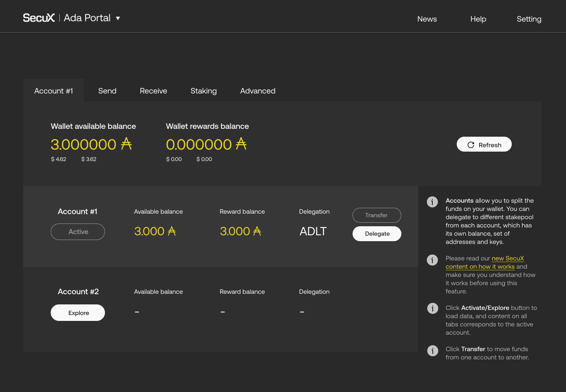The width and height of the screenshot is (566, 392).
Task: Click info icon beside 'Please read our'
Action: click(x=432, y=260)
